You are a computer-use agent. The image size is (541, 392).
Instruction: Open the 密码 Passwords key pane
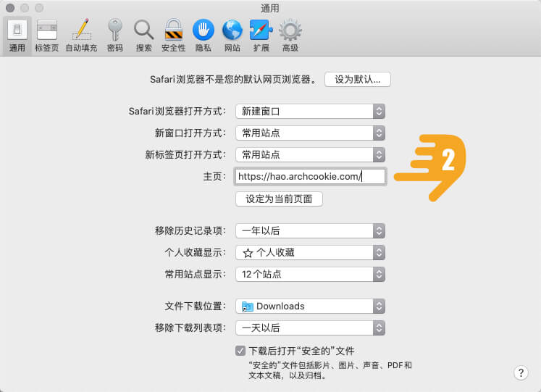click(x=115, y=36)
